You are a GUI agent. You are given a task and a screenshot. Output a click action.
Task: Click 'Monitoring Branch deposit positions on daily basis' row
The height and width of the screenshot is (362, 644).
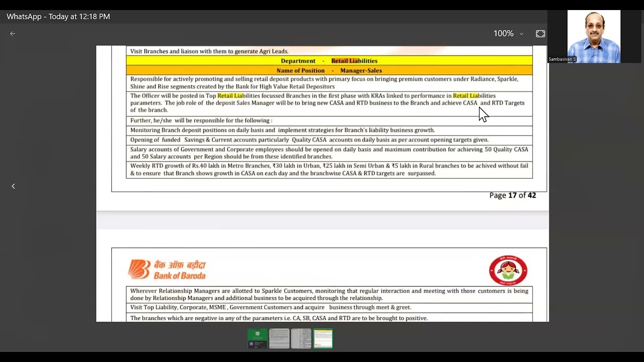[x=329, y=130]
